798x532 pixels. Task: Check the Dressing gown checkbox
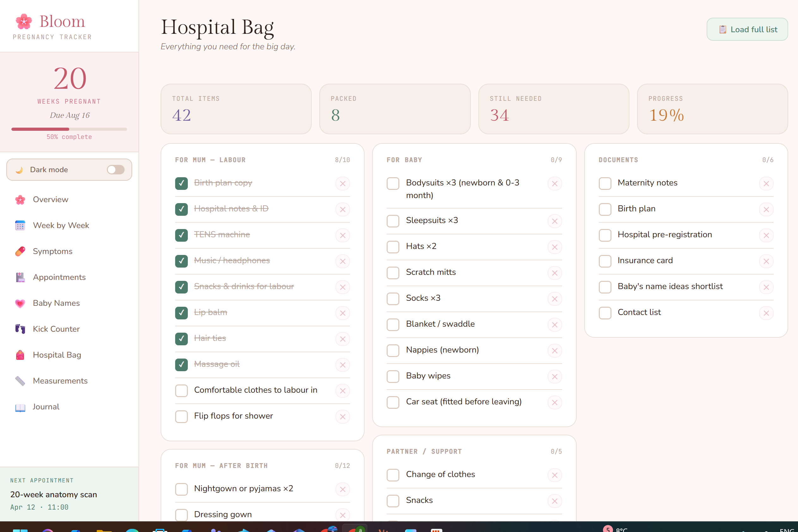point(181,515)
